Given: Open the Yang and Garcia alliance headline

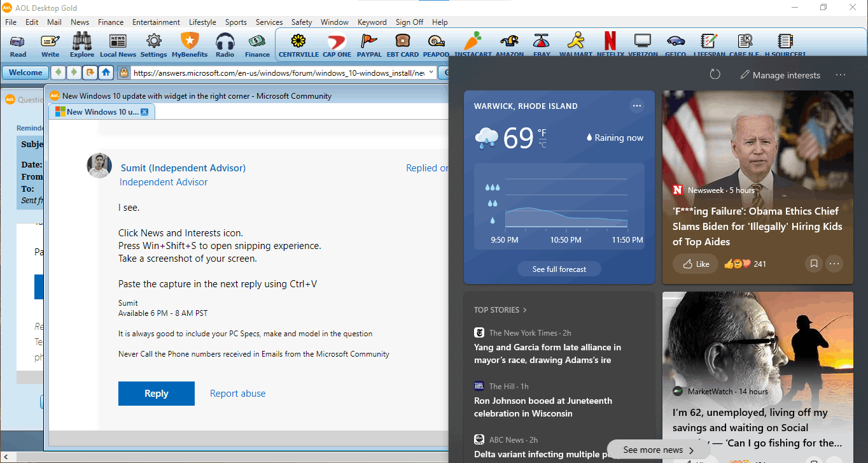Looking at the screenshot, I should (547, 353).
